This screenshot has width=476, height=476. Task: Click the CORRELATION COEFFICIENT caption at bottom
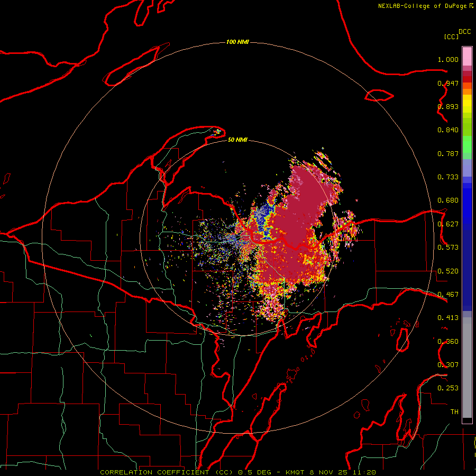pos(237,472)
